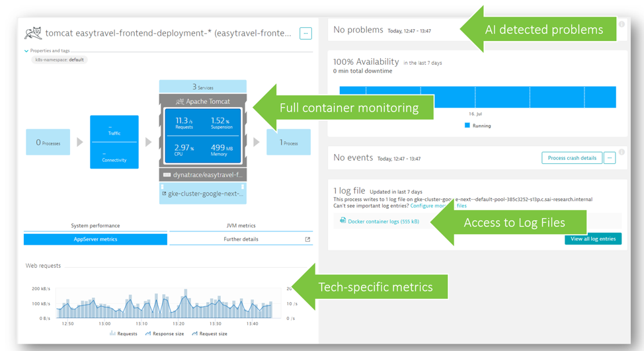Collapse the Properties and tags section

point(26,51)
